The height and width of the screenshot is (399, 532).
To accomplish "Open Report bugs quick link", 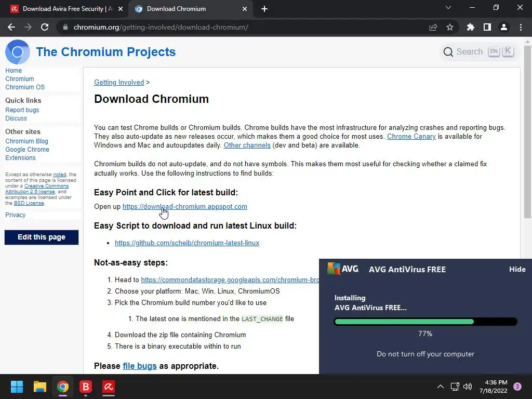I will (x=22, y=110).
